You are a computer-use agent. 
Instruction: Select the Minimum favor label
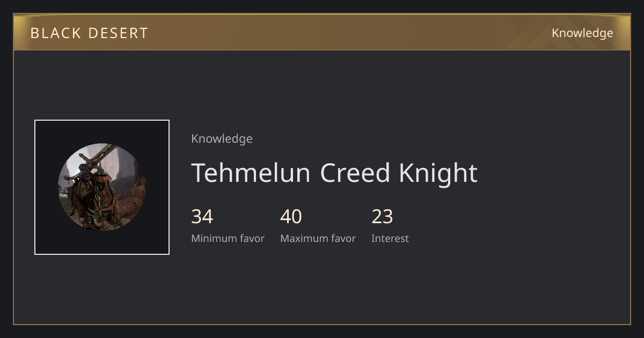click(x=228, y=238)
